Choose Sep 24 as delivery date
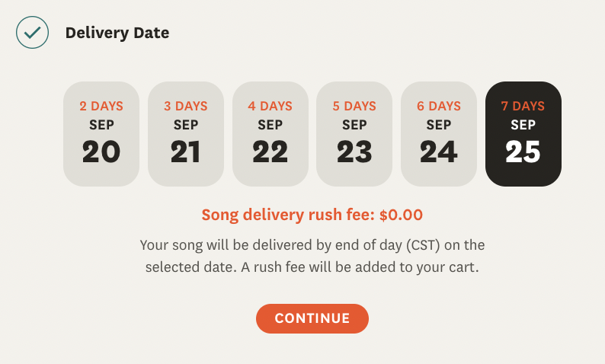 [439, 134]
